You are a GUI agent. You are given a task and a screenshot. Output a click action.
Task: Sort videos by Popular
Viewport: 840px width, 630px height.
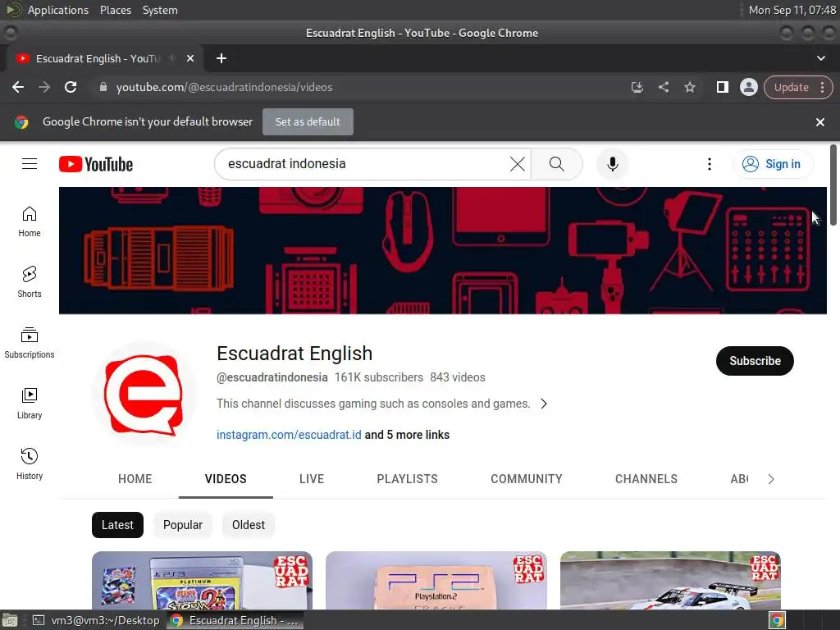tap(183, 525)
